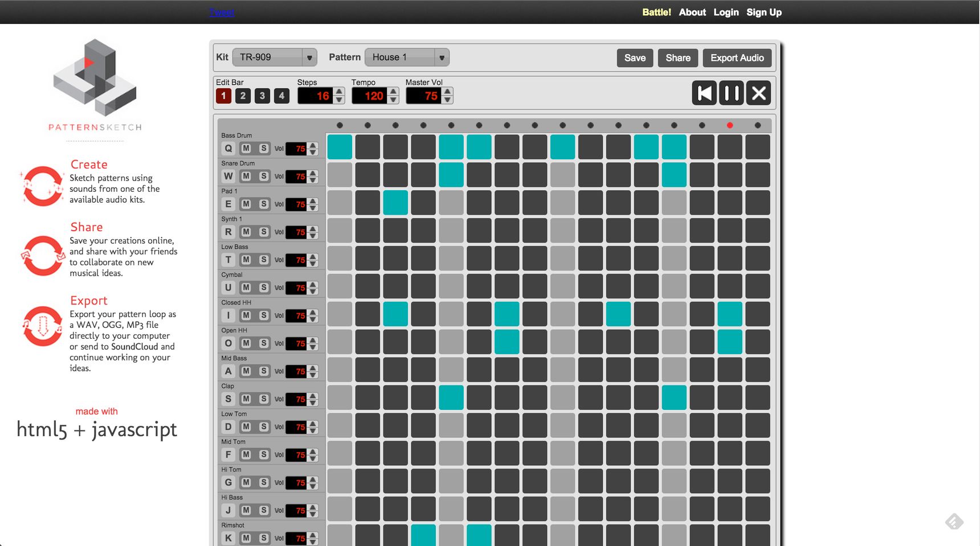980x546 pixels.
Task: Click the Steps value field showing 16
Action: [316, 96]
